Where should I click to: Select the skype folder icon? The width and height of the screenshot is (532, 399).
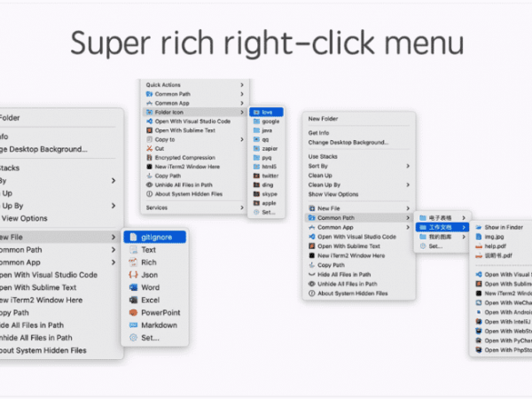pos(256,194)
